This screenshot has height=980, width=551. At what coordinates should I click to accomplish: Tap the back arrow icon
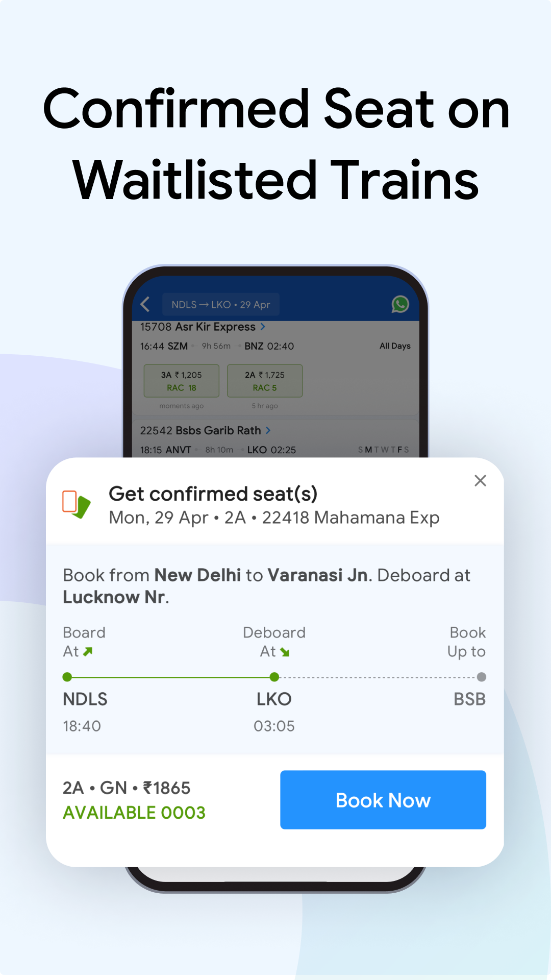[x=145, y=304]
